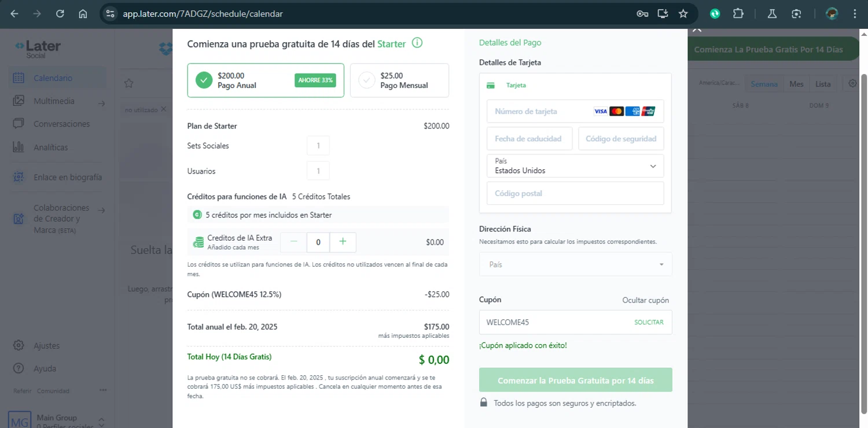The width and height of the screenshot is (868, 428).
Task: Switch to the Mes calendar view
Action: click(x=796, y=84)
